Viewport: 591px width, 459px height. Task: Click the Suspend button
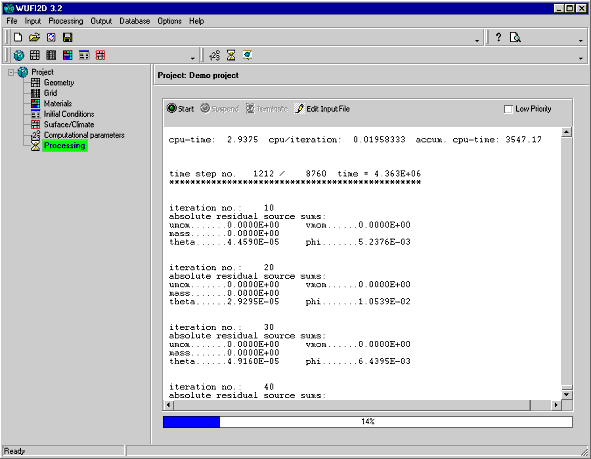pos(219,109)
